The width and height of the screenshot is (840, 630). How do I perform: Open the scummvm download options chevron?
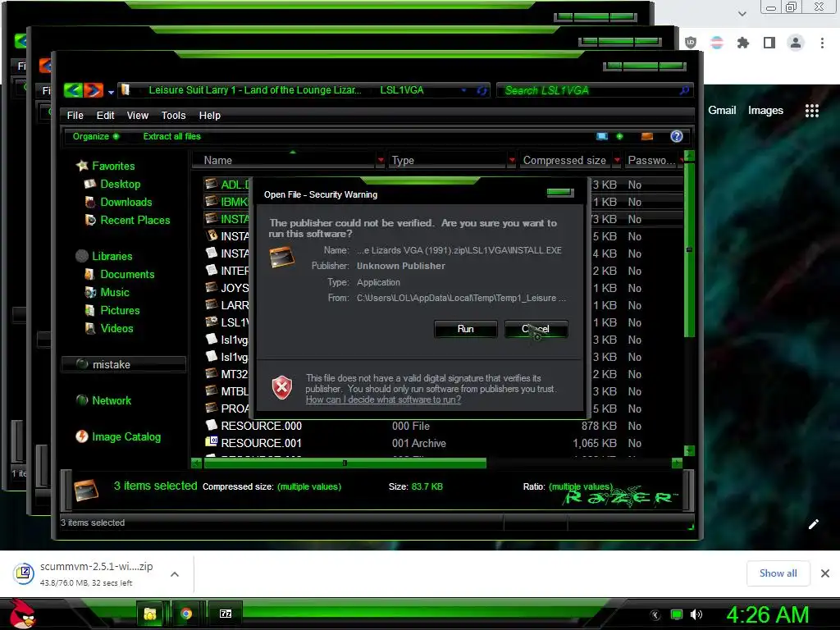[175, 574]
